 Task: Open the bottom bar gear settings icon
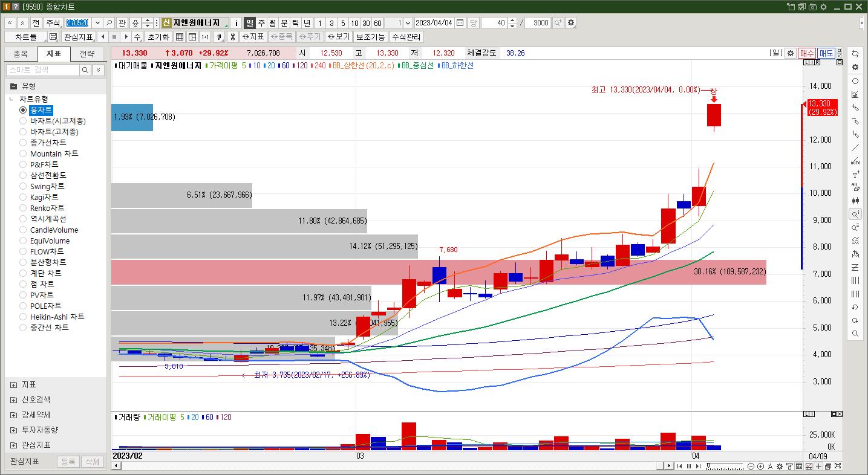click(x=780, y=466)
